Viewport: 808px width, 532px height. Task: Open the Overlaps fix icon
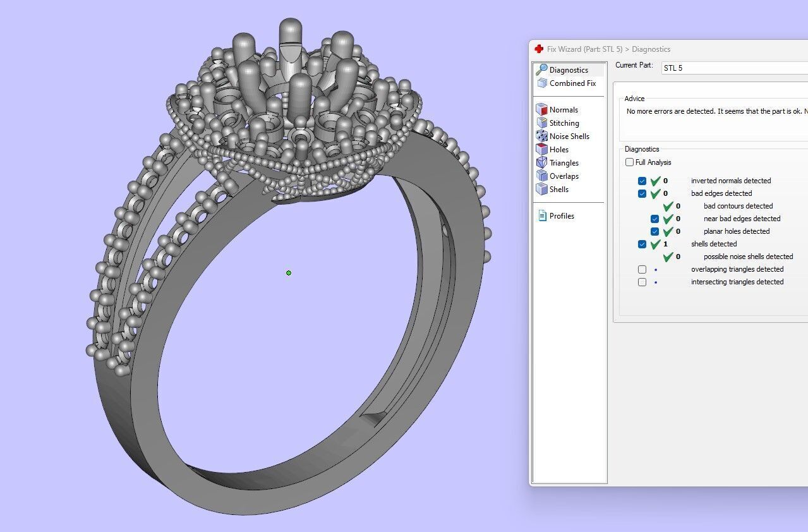[541, 176]
